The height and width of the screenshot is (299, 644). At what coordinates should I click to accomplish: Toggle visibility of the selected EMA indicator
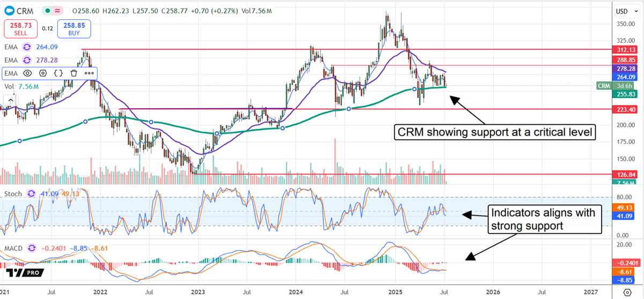pyautogui.click(x=27, y=73)
